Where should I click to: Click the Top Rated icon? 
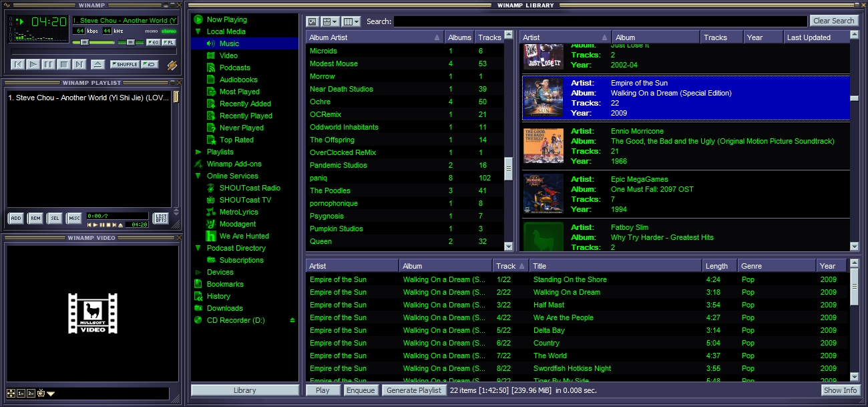click(x=211, y=140)
